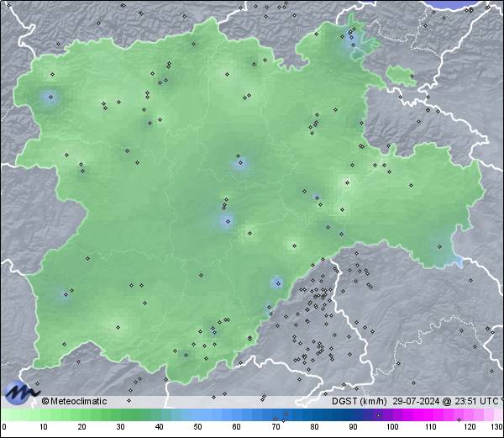This screenshot has height=438, width=504.
Task: Click the ©Meteoclimatic copyright text
Action: click(x=75, y=401)
